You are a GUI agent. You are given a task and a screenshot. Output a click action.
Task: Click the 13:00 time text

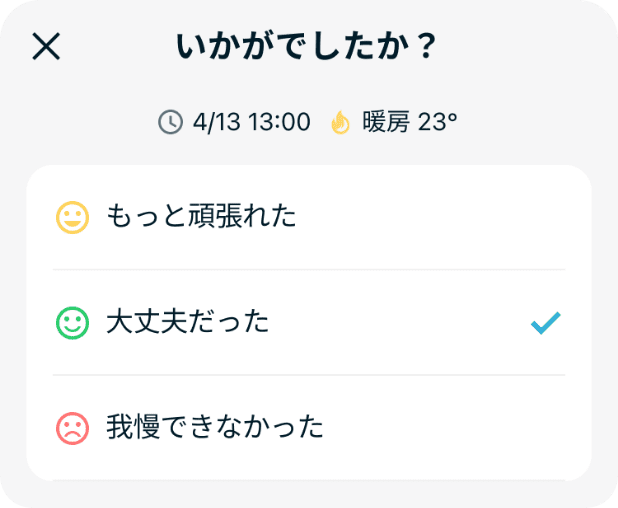coord(278,122)
